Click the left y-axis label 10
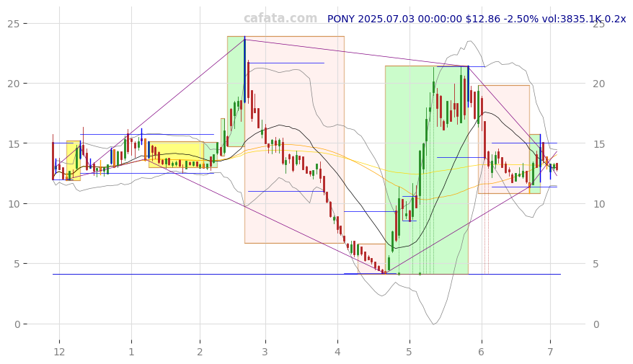The image size is (633, 364). click(x=14, y=204)
